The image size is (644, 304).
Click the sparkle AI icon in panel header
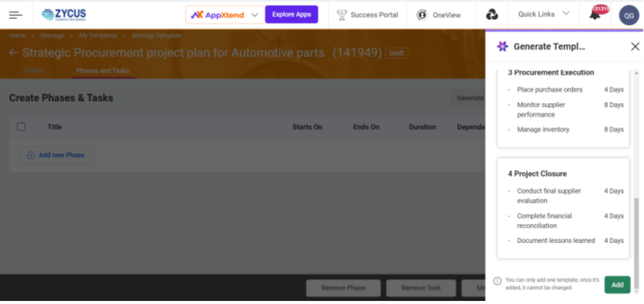click(502, 46)
